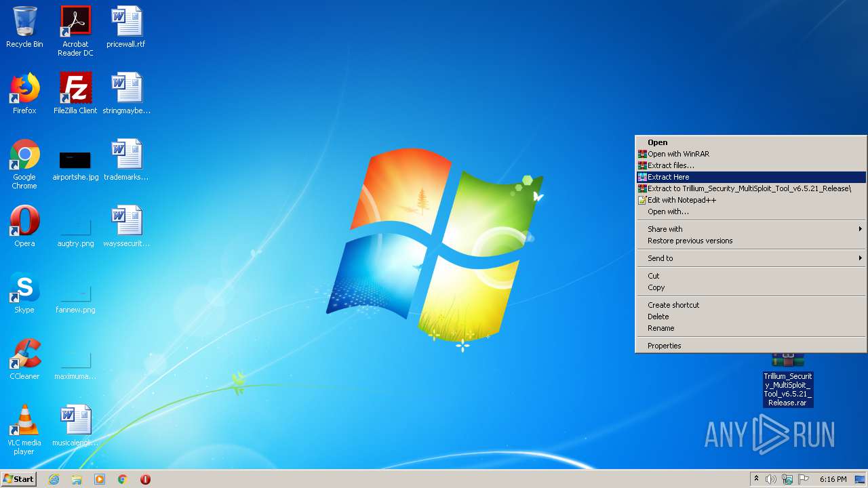The height and width of the screenshot is (488, 868).
Task: Expand the Share with submenu
Action: click(751, 229)
